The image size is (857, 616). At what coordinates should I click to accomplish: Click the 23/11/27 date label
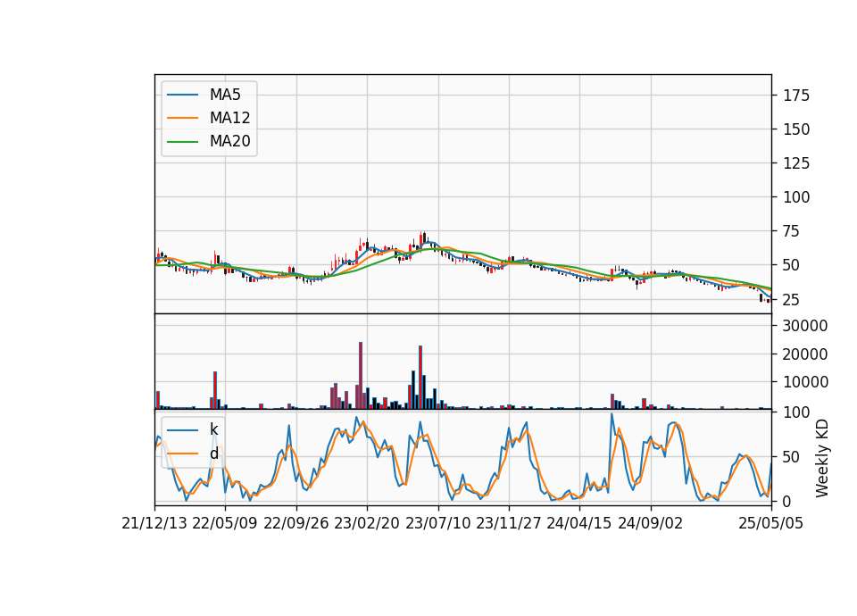click(508, 523)
